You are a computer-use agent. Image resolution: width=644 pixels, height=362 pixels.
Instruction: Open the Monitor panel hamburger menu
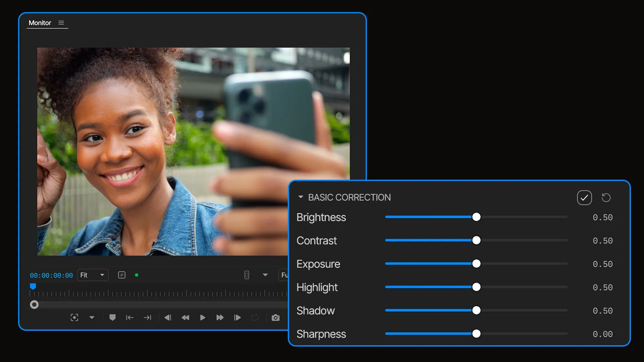[61, 23]
